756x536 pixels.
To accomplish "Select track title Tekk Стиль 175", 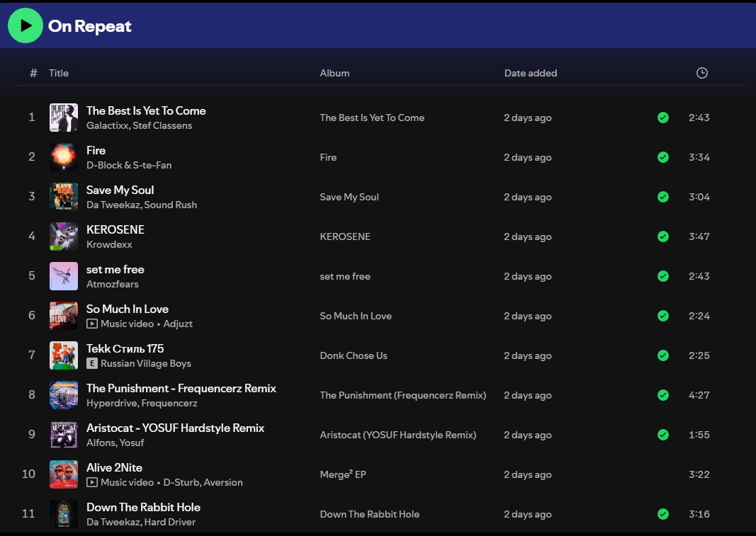I will pyautogui.click(x=125, y=348).
